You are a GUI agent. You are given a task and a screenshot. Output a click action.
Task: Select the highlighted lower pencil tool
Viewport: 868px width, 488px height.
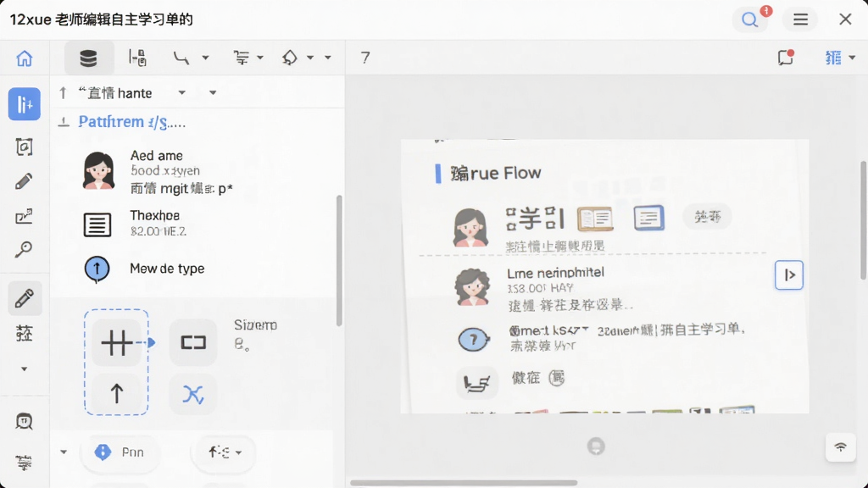coord(25,298)
